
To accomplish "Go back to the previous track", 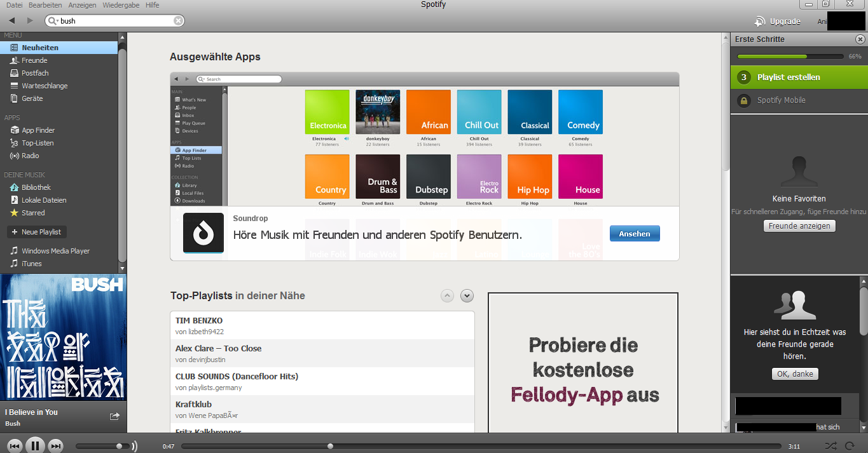I will click(x=15, y=446).
